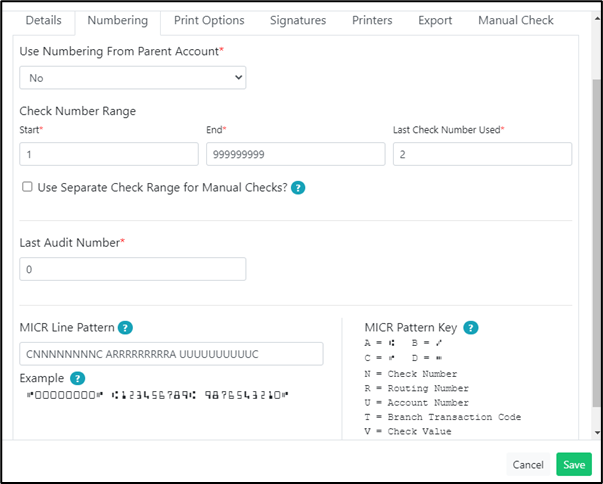The width and height of the screenshot is (603, 484).
Task: Enable Use Separate Check Range for Manual Checks
Action: tap(27, 187)
